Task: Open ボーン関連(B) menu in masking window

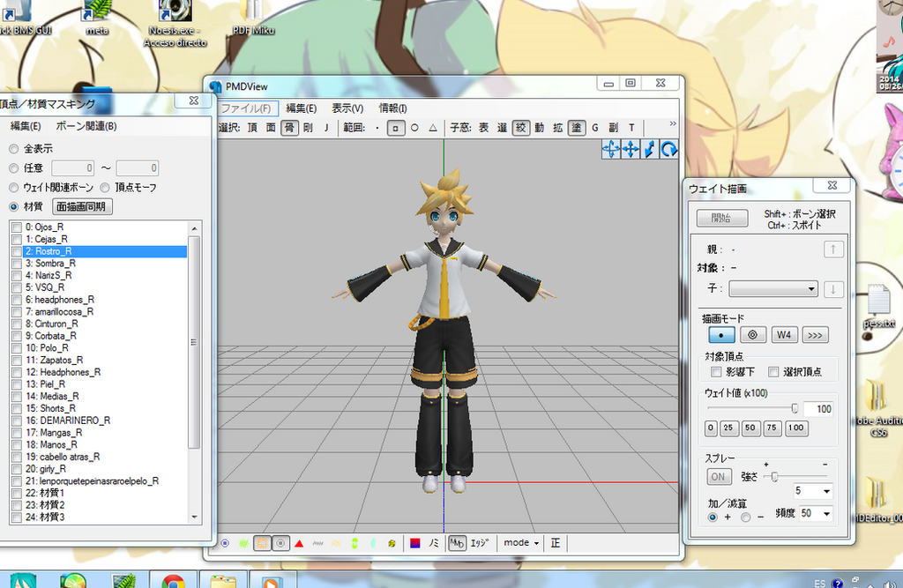Action: [86, 126]
